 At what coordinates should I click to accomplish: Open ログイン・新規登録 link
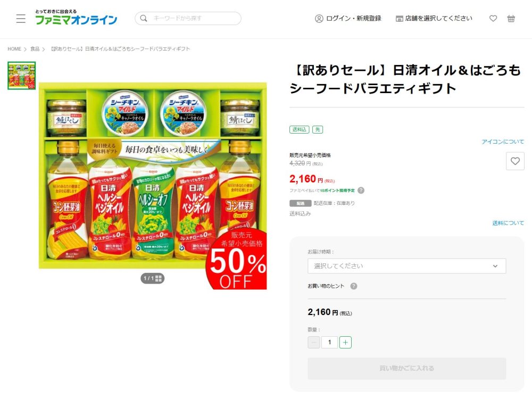click(x=348, y=19)
